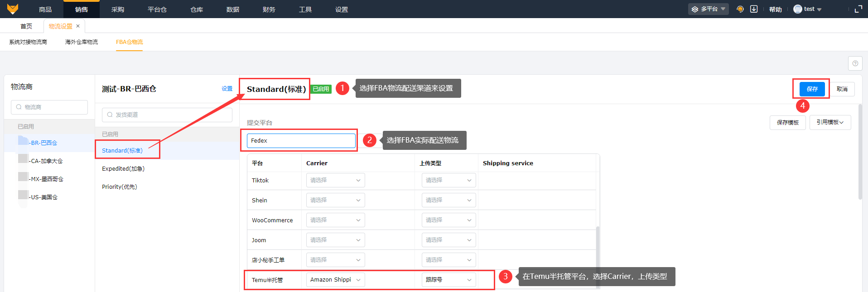This screenshot has height=292, width=868.
Task: Switch to 系统对接物流商 tab
Action: coord(28,42)
